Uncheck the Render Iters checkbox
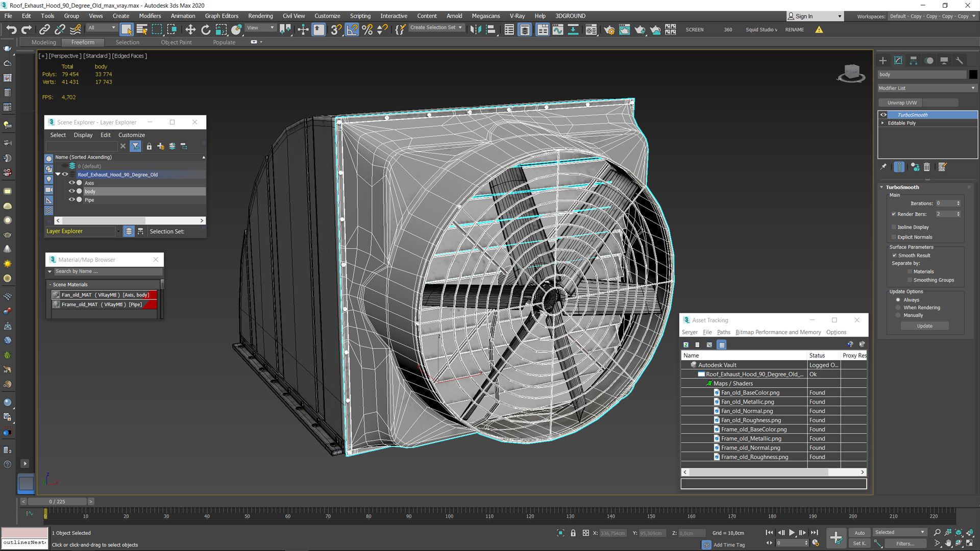980x551 pixels. click(894, 214)
